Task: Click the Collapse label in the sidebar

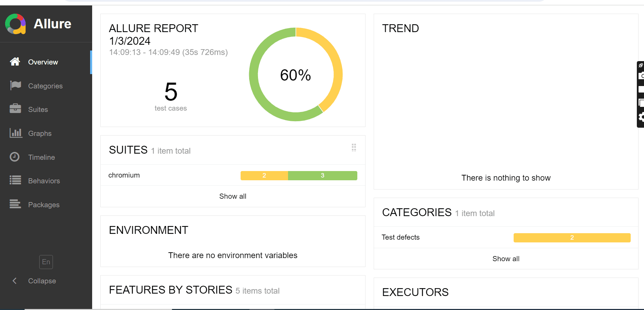Action: 42,281
